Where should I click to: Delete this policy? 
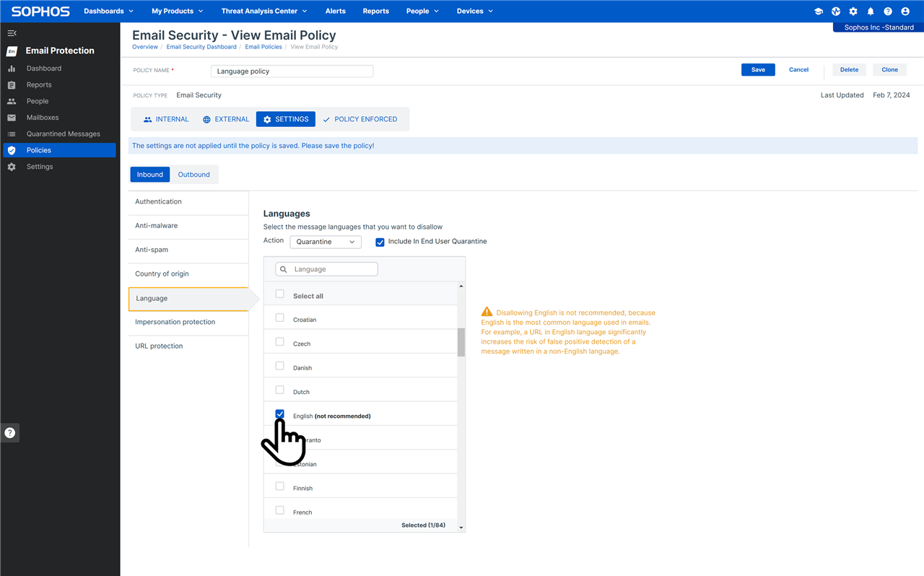point(849,70)
